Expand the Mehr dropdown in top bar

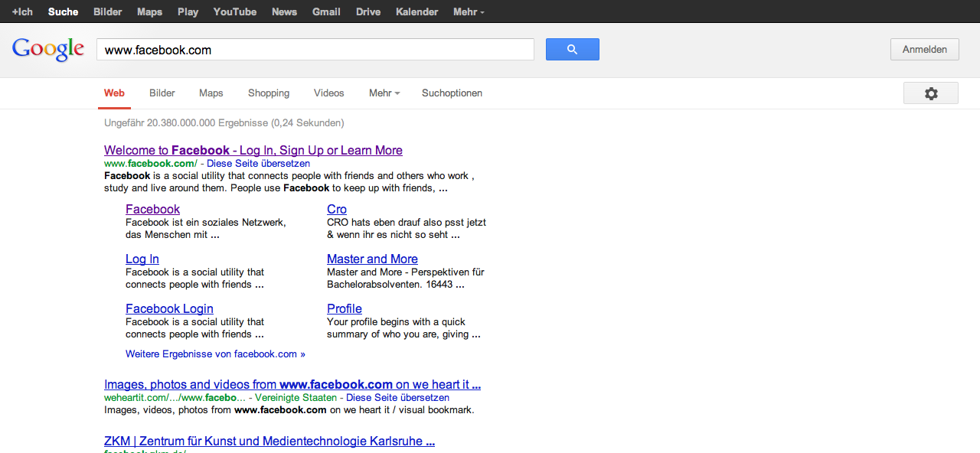[x=468, y=11]
